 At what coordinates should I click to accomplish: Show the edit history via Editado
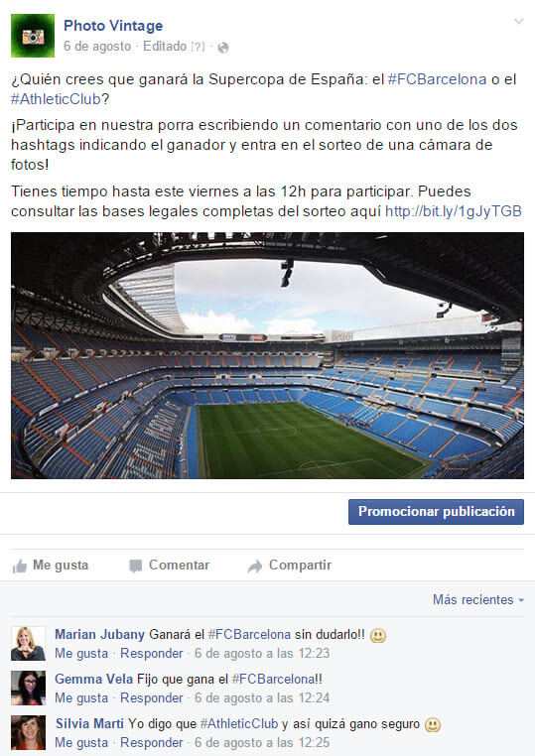click(165, 47)
